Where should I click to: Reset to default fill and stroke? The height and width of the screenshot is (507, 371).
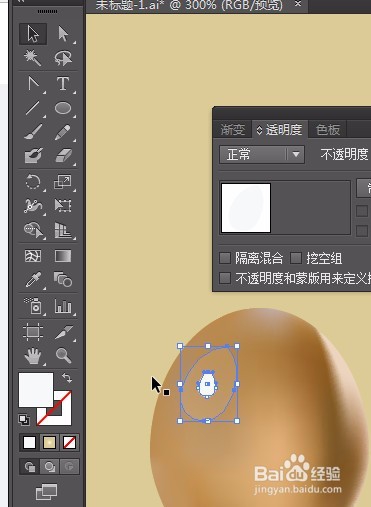[x=24, y=420]
